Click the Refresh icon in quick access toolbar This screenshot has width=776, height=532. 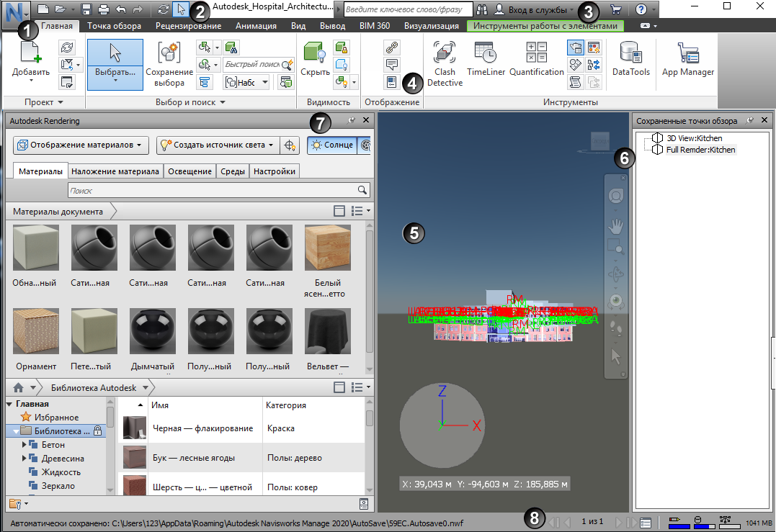[163, 9]
